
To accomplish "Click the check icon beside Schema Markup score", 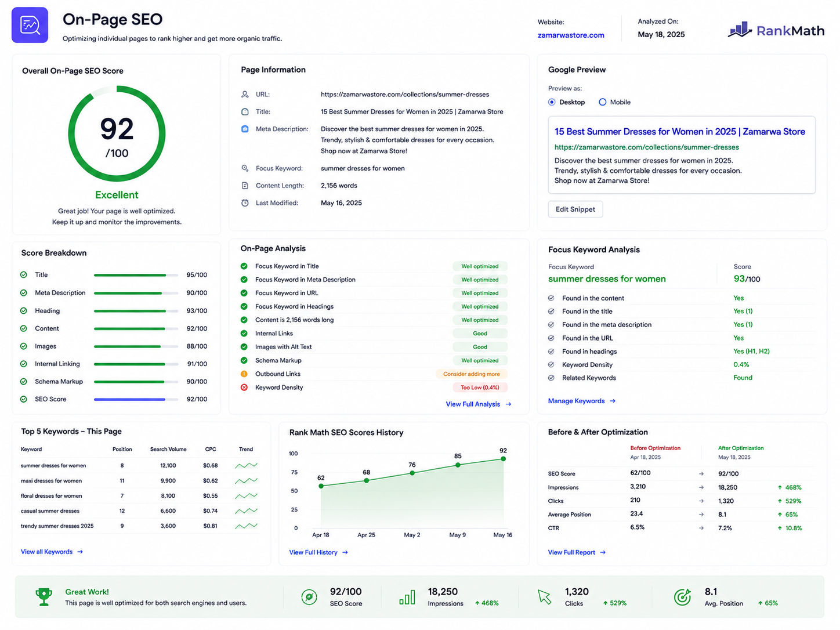I will click(x=24, y=382).
